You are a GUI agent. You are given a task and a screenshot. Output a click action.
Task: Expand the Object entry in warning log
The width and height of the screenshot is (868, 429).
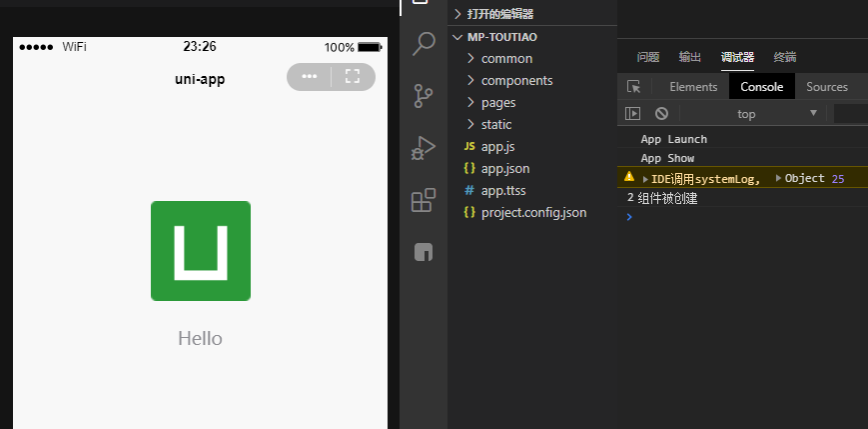803,178
